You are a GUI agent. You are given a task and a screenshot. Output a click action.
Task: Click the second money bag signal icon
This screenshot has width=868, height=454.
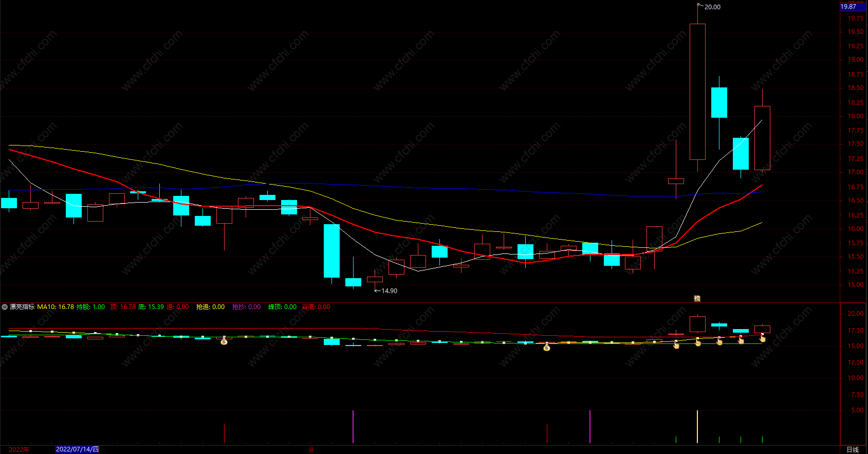point(547,348)
